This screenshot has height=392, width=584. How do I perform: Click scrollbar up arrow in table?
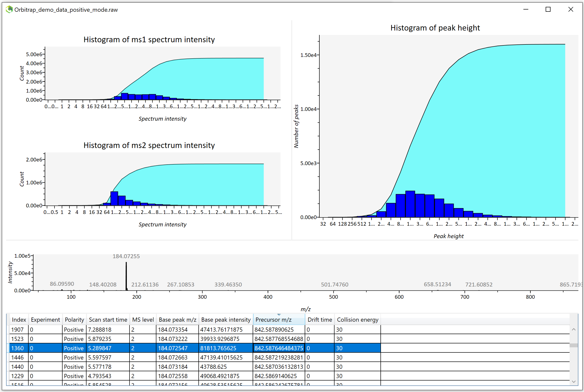point(573,329)
